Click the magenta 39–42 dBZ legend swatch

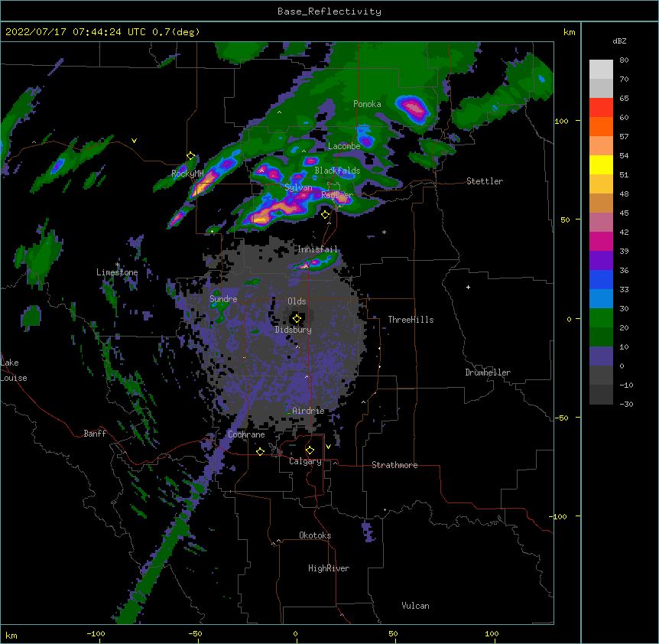601,241
